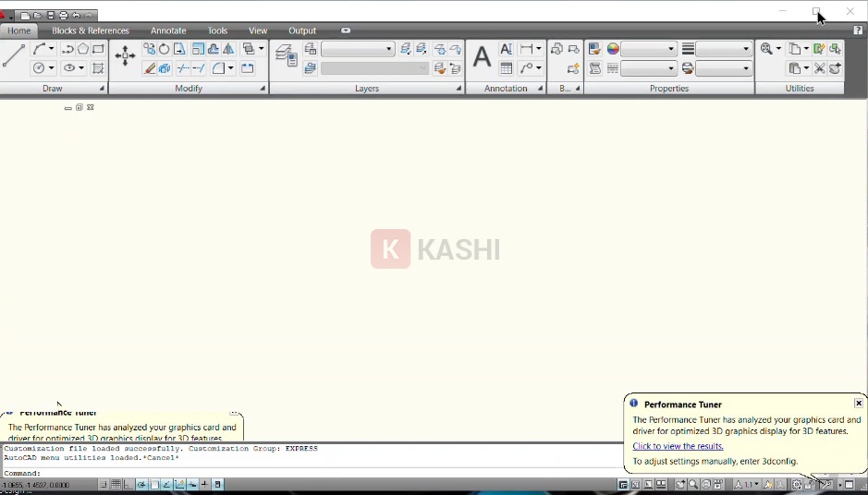This screenshot has width=868, height=495.
Task: Click the Insert Block icon
Action: [556, 49]
